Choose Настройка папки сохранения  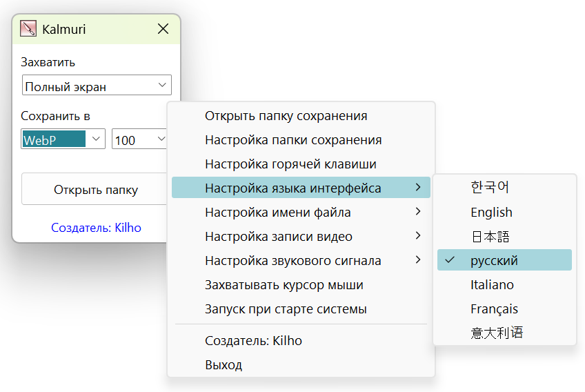coord(301,140)
